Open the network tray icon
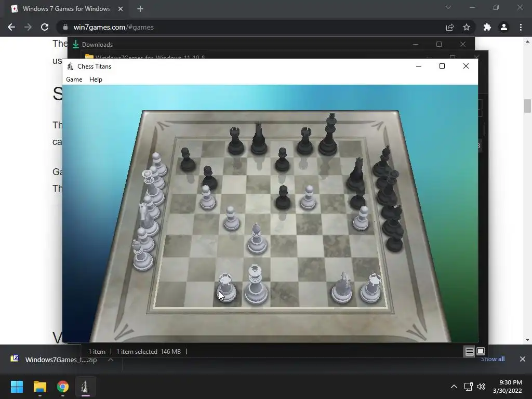Viewport: 532px width, 399px height. pos(469,387)
